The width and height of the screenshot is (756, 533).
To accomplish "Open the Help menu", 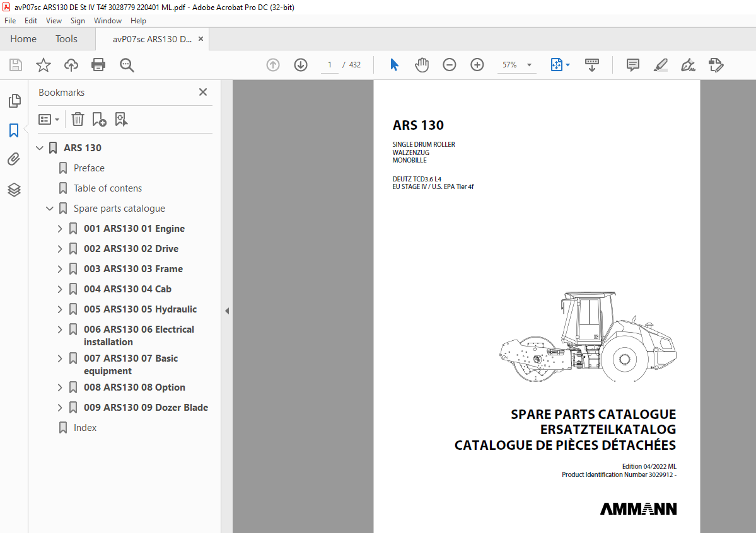I will tap(138, 21).
